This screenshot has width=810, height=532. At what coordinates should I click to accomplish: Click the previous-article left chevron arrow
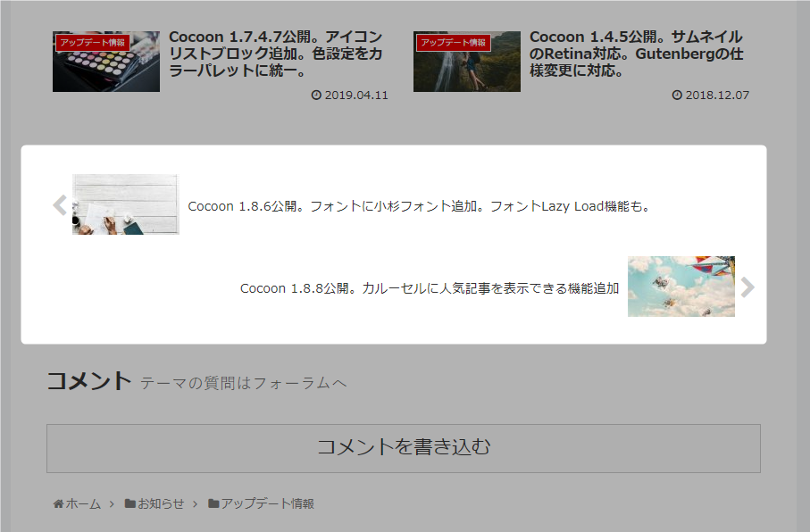click(x=60, y=205)
